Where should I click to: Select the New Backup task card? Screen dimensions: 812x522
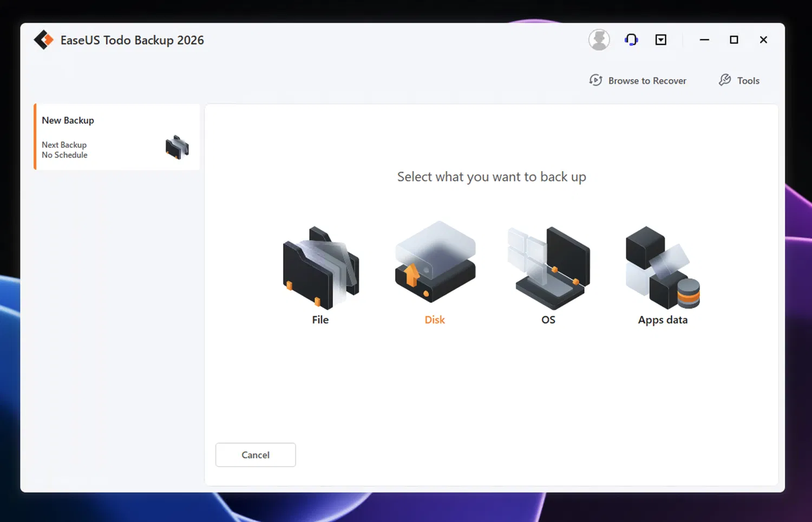pos(117,137)
